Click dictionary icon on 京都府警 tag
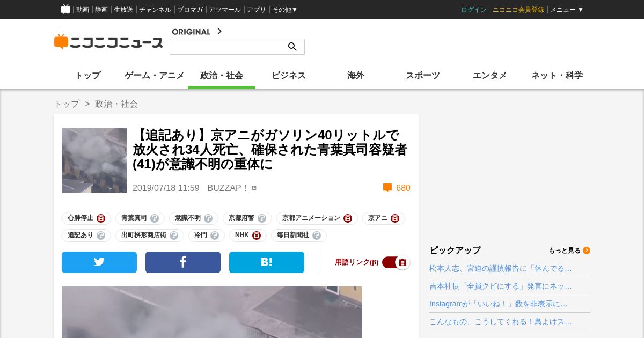Viewport: 644px width, 338px height. click(x=262, y=218)
